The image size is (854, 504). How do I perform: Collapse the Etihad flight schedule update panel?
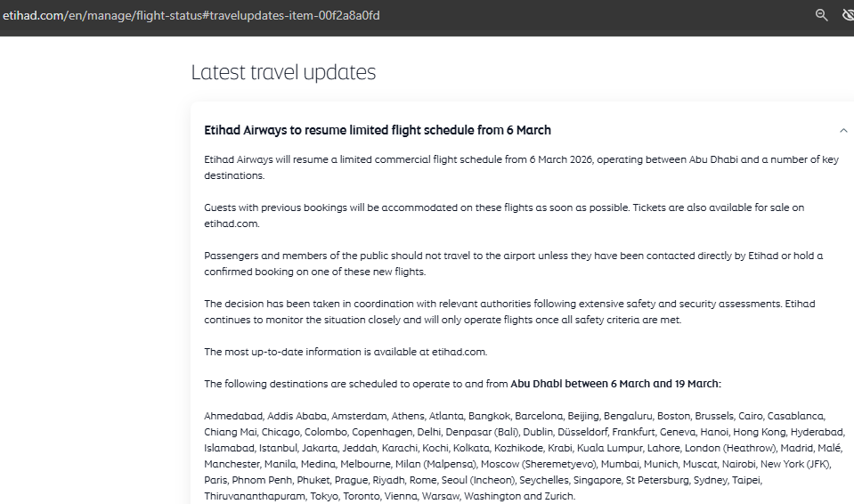(843, 131)
